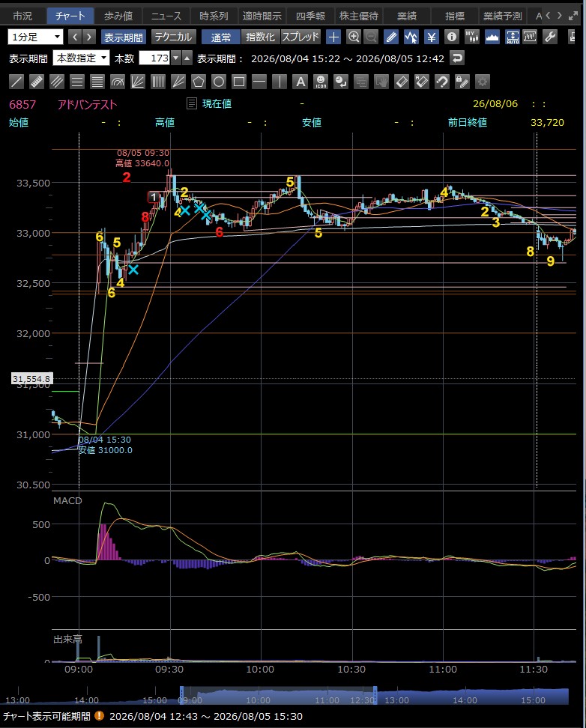
Task: Toggle crosshair cursor display
Action: point(333,37)
